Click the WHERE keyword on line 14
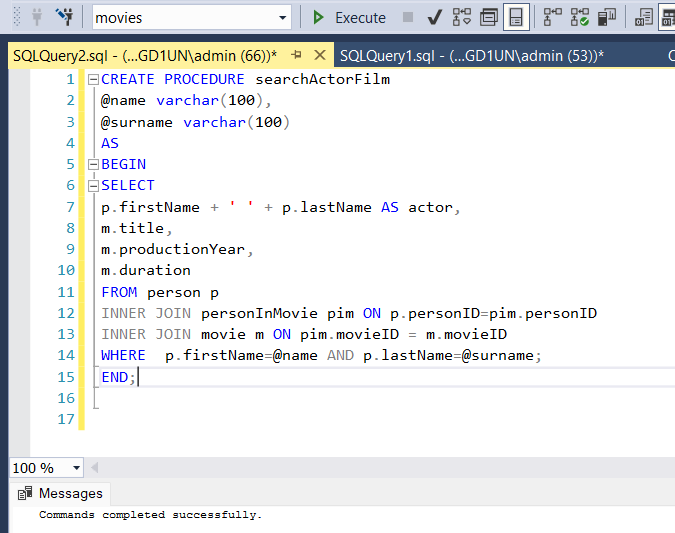This screenshot has height=533, width=675. point(123,355)
